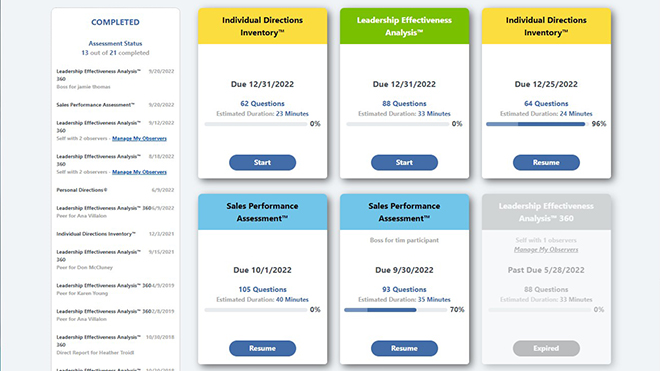Screen dimensions: 660x371
Task: Open Manage My Observers for the 8/18/2022 entry
Action: (x=139, y=172)
